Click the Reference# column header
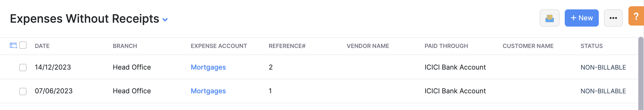The width and height of the screenshot is (644, 110). coord(287,46)
